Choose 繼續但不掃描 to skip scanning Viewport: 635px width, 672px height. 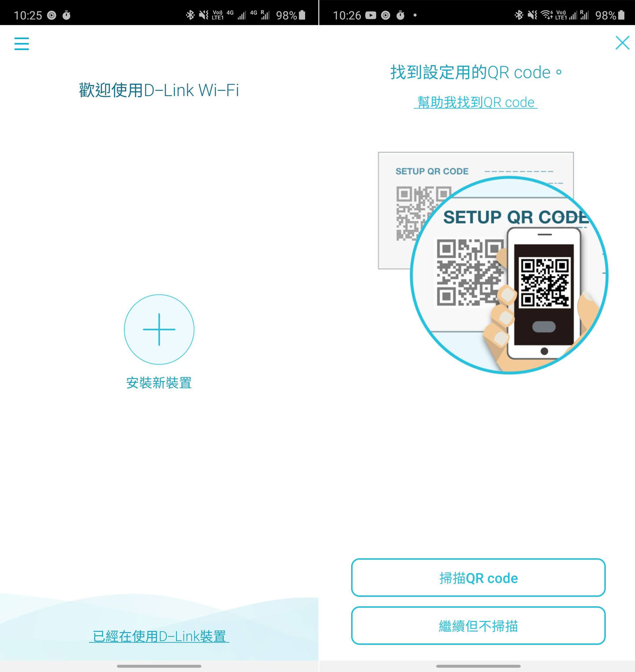coord(479,626)
